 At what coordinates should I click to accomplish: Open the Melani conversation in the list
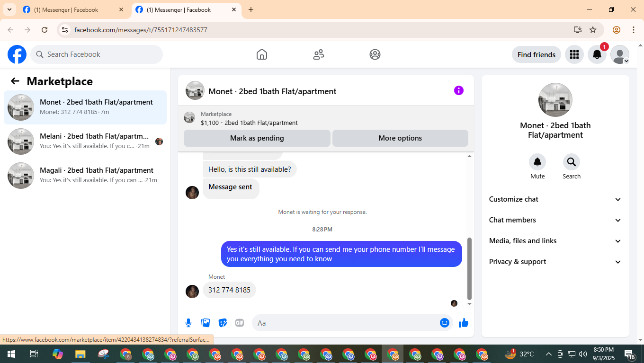(x=85, y=142)
